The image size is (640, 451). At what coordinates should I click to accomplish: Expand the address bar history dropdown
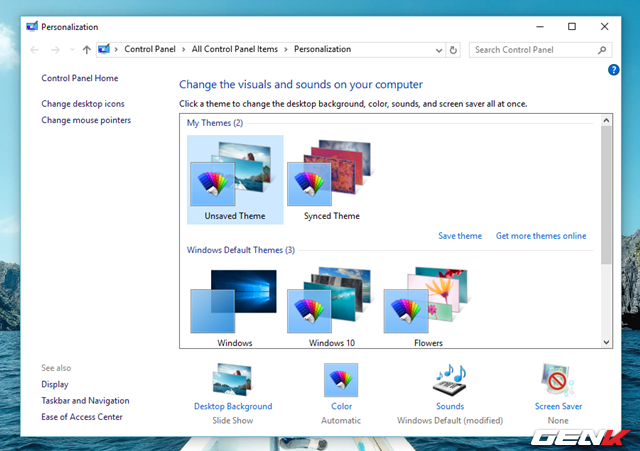tap(439, 50)
